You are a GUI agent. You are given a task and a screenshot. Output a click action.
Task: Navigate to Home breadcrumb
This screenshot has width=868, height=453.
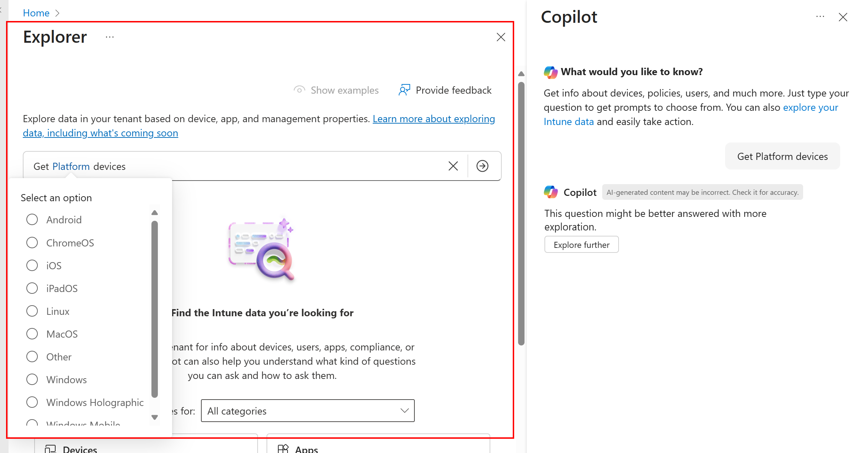point(36,13)
